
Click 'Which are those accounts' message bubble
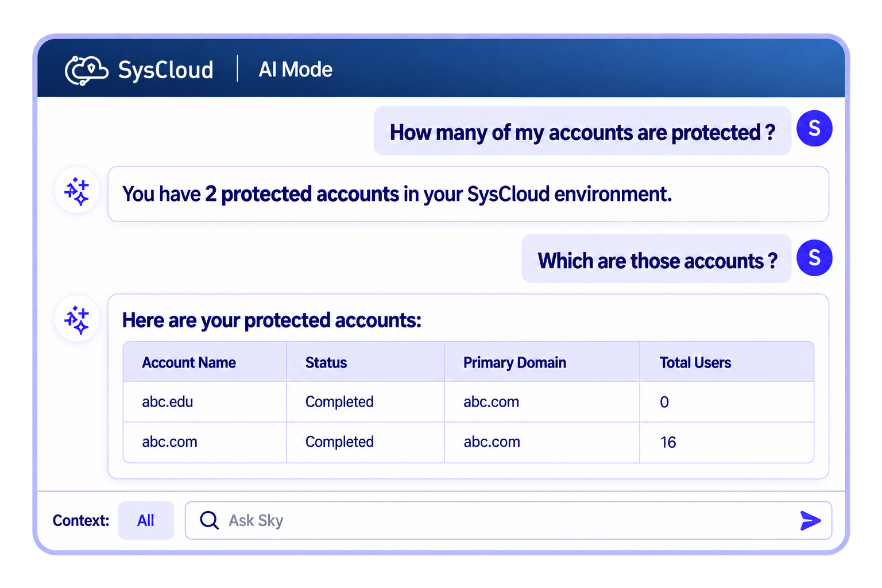coord(656,258)
